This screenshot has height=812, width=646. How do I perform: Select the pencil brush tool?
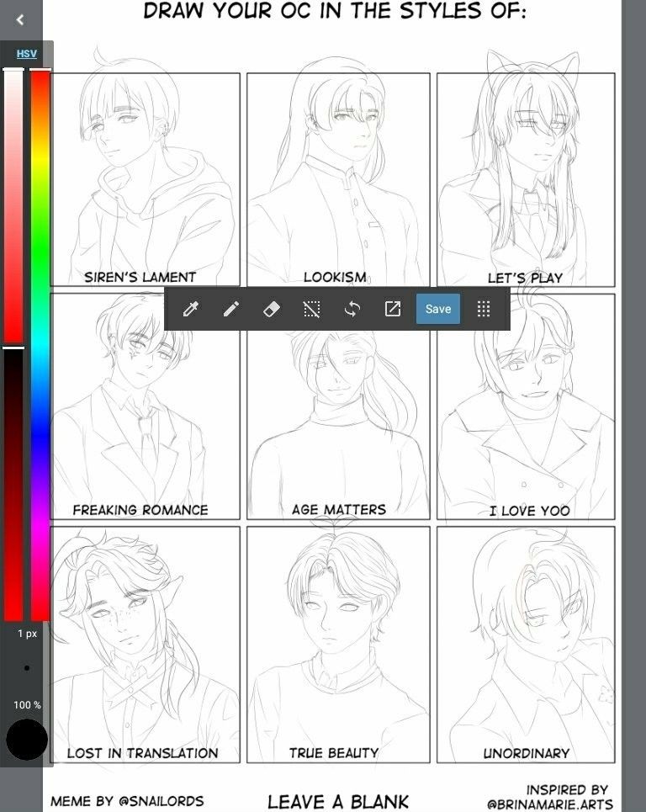230,309
